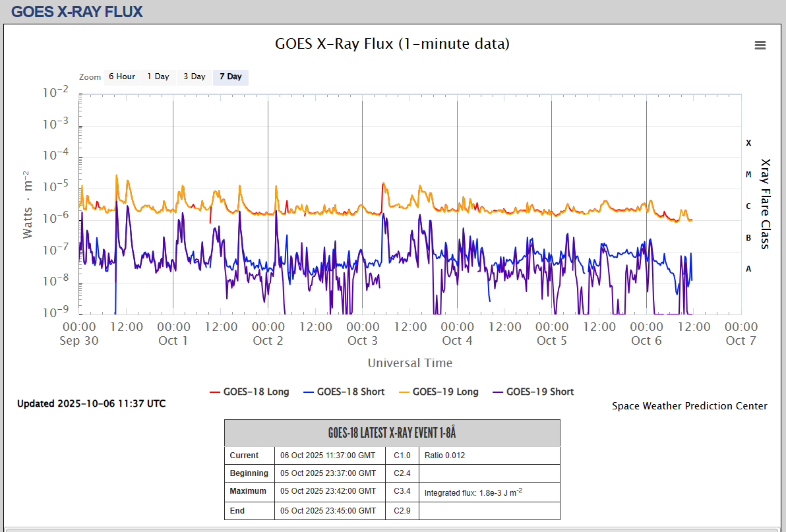This screenshot has height=532, width=786.
Task: Click the Space Weather Prediction Center credit
Action: [689, 406]
